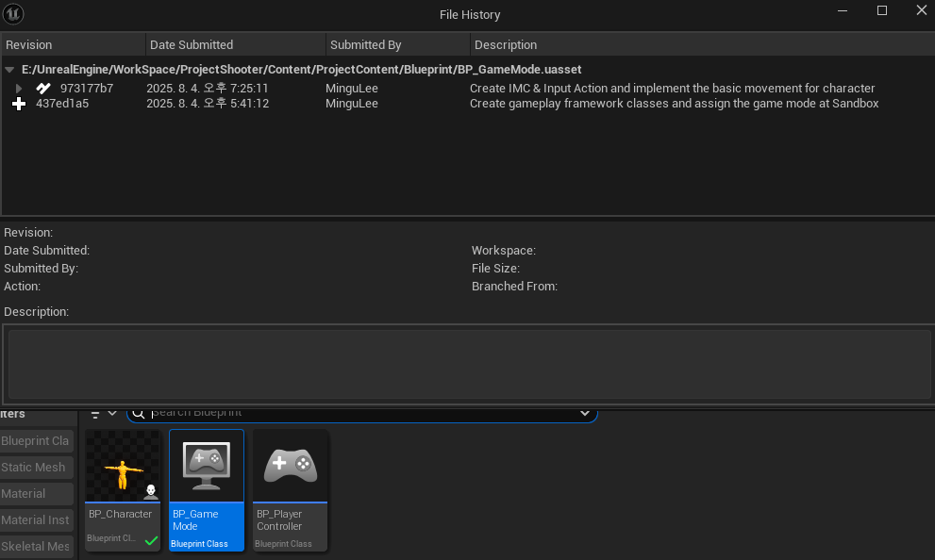Toggle the Static Mesh filter
935x560 pixels.
[37, 467]
